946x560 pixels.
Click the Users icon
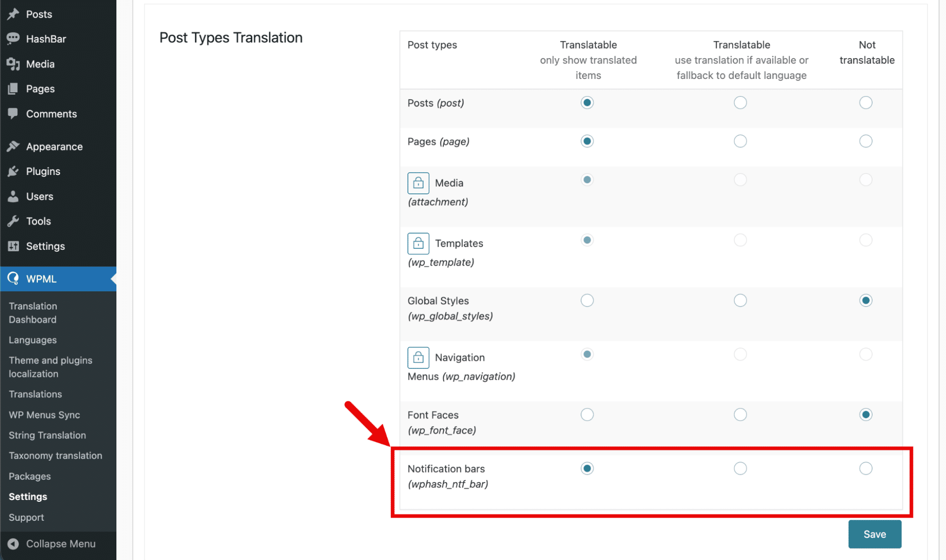point(13,196)
